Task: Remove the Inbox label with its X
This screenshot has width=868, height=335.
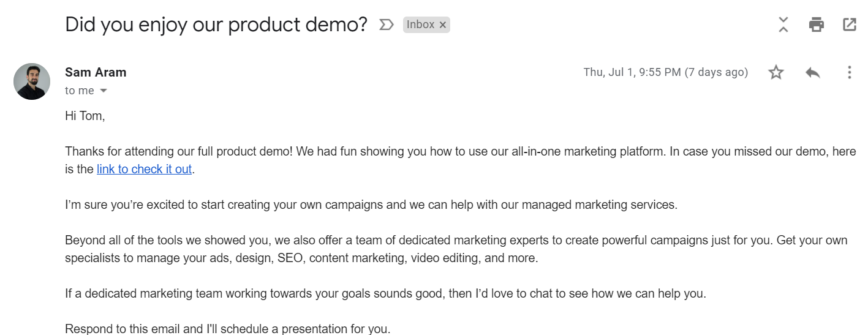Action: [443, 25]
